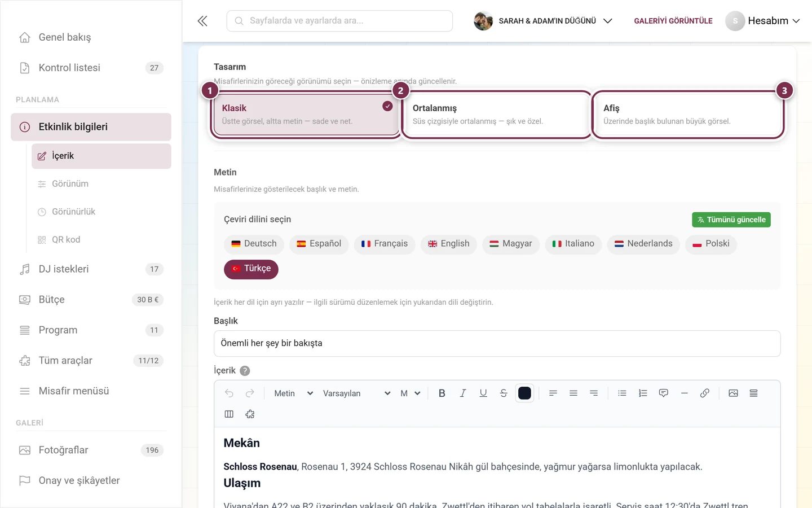Click the Başlık title input field
This screenshot has width=812, height=508.
point(497,343)
